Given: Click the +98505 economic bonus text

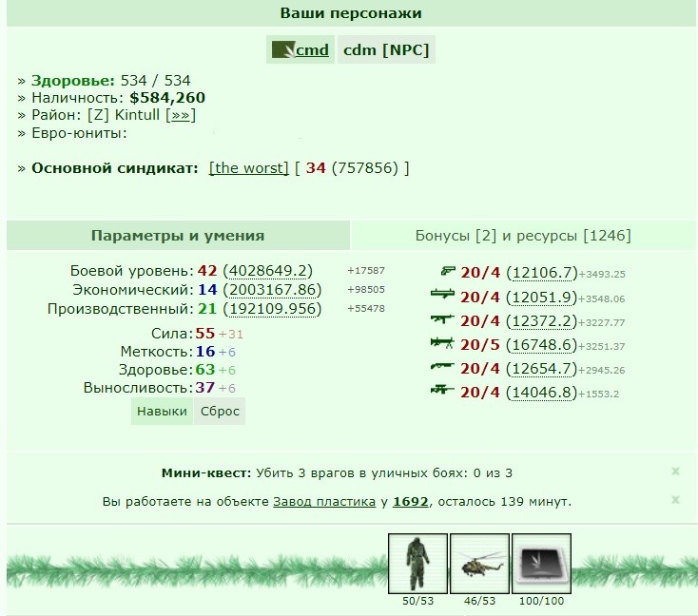Looking at the screenshot, I should point(366,289).
